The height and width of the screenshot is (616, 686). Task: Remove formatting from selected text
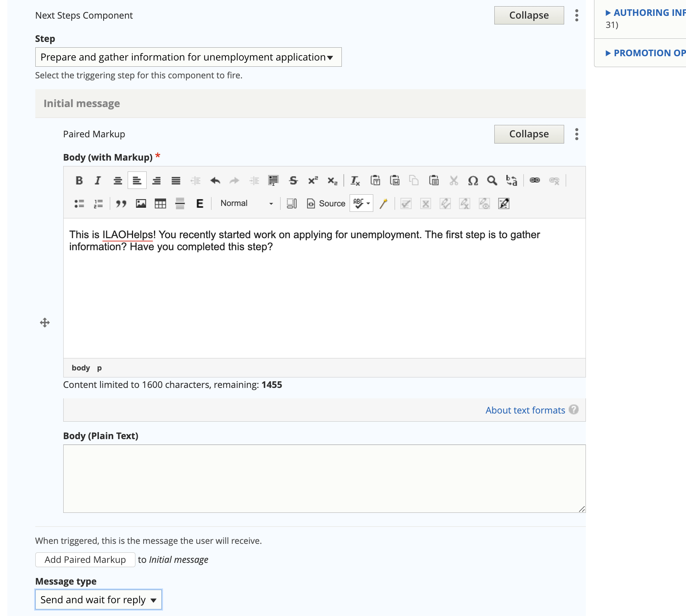(355, 180)
